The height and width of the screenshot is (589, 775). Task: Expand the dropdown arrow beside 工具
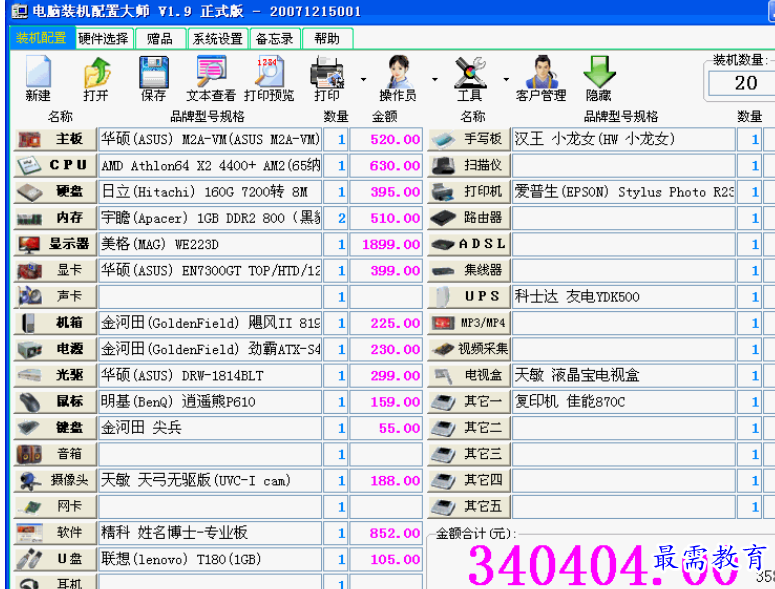coord(506,79)
